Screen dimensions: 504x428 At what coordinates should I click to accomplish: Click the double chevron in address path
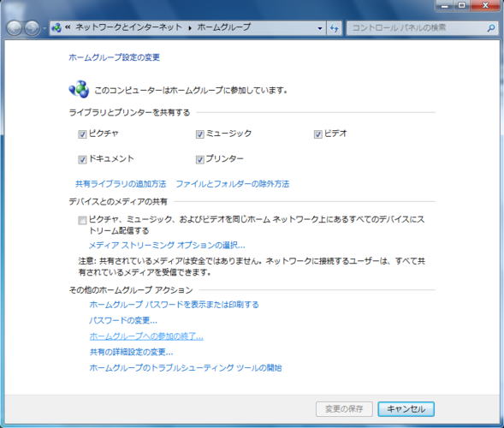click(x=68, y=27)
